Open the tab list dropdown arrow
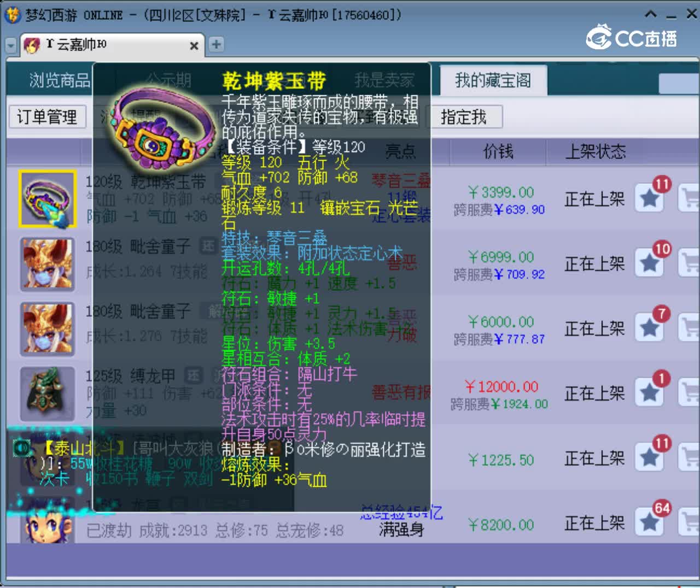Screen dimensions: 700x588 [11, 45]
